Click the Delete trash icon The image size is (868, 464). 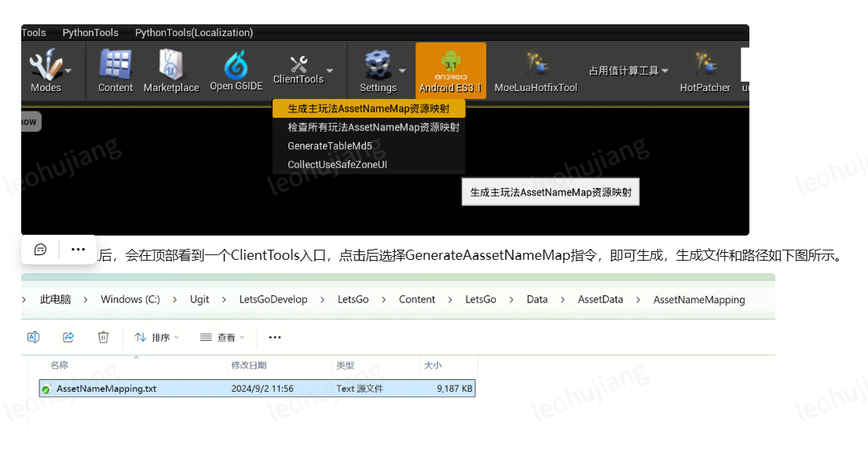tap(103, 337)
